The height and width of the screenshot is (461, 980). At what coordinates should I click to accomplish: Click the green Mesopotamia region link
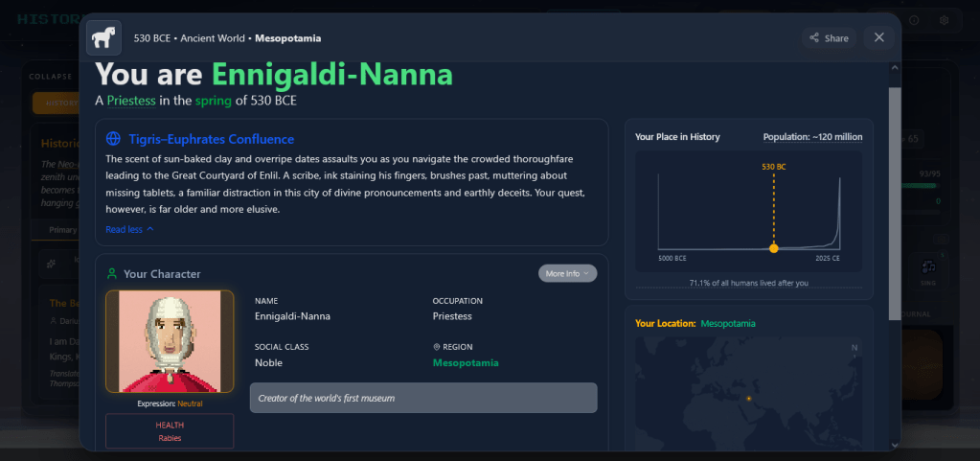click(x=466, y=363)
